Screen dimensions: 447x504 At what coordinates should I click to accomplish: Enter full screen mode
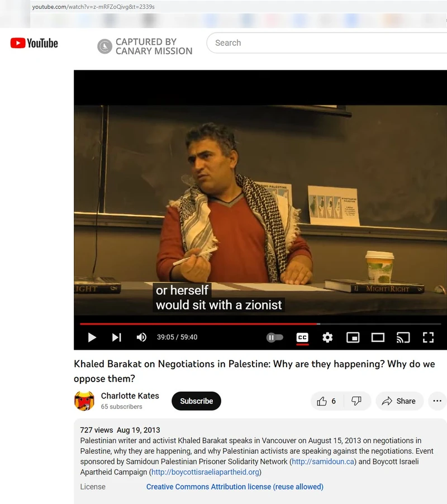428,337
